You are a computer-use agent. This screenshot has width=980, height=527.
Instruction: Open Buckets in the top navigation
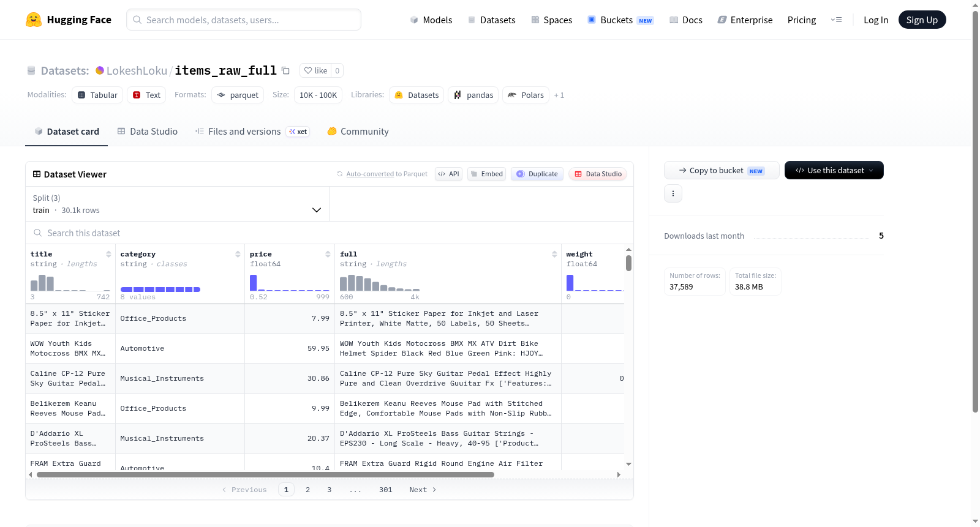pyautogui.click(x=620, y=20)
